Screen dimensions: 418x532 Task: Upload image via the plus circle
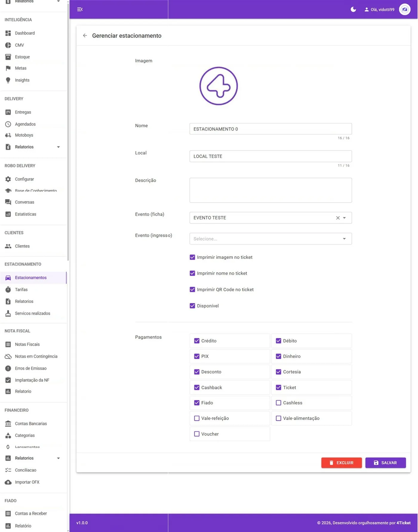(219, 86)
